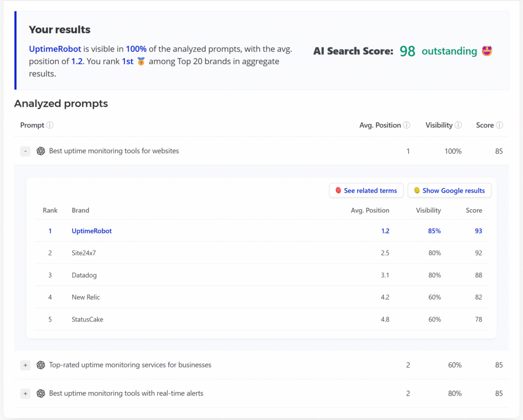This screenshot has height=420, width=523.
Task: Click info icon beside Avg. Position header
Action: [407, 126]
